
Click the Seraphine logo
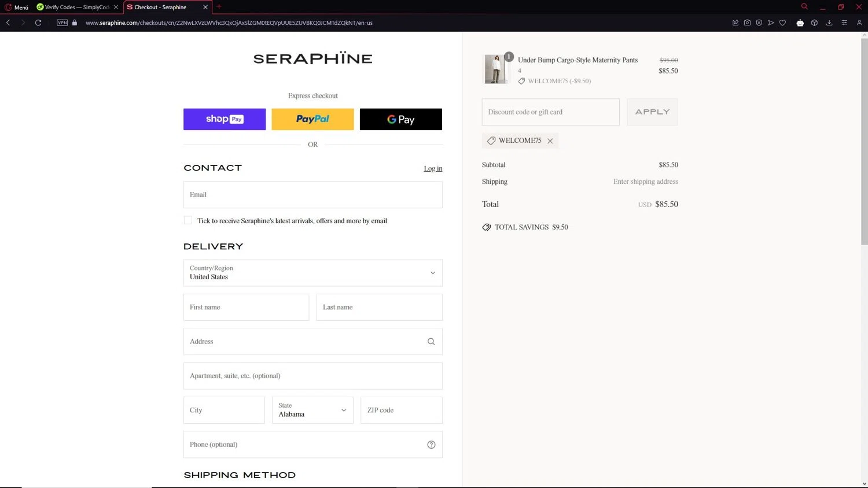click(313, 58)
